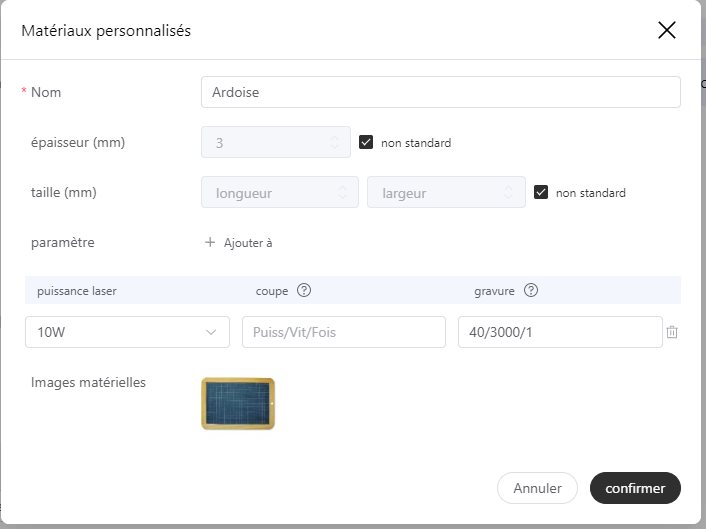The width and height of the screenshot is (706, 529).
Task: Click the confirmer button
Action: click(x=635, y=488)
